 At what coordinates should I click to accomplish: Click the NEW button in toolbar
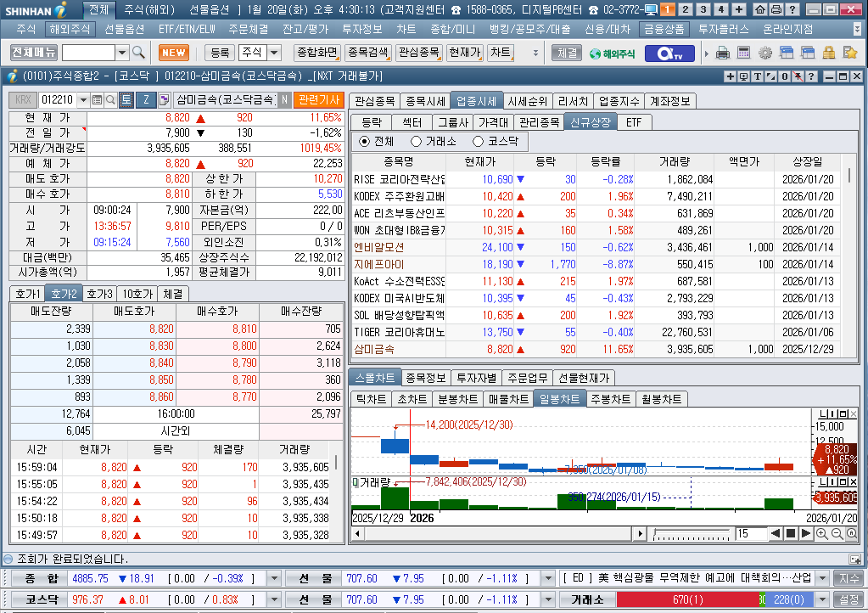[174, 53]
